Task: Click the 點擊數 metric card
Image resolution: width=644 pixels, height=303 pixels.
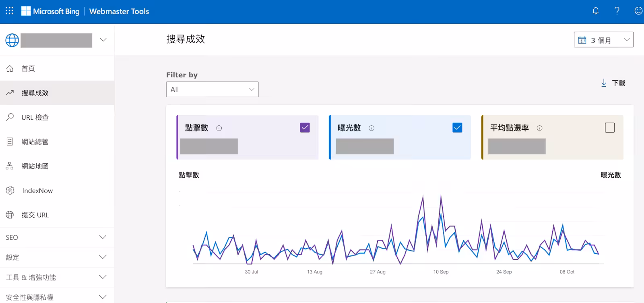Action: 248,137
